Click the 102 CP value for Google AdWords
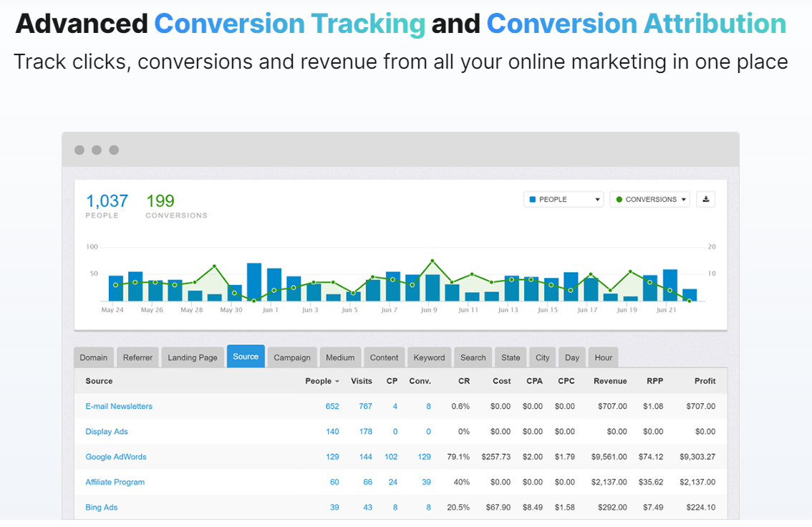The image size is (812, 527). [x=391, y=457]
